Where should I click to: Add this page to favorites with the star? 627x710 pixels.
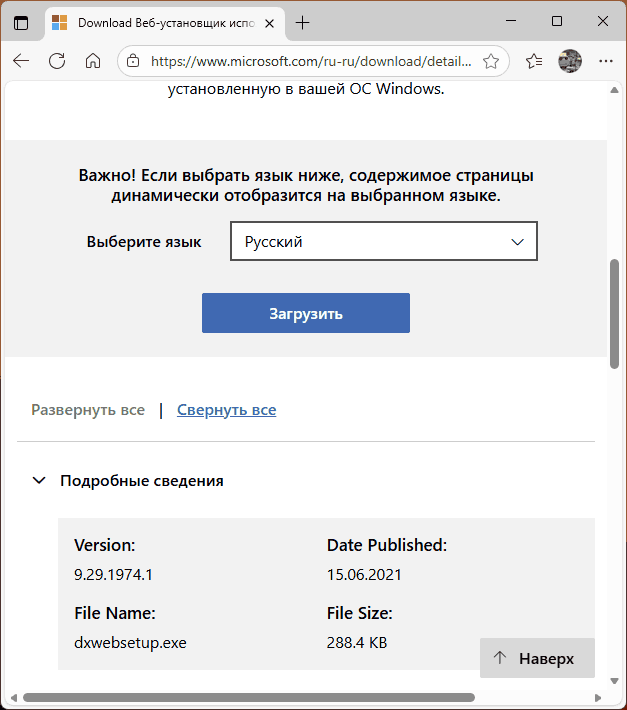pos(491,61)
